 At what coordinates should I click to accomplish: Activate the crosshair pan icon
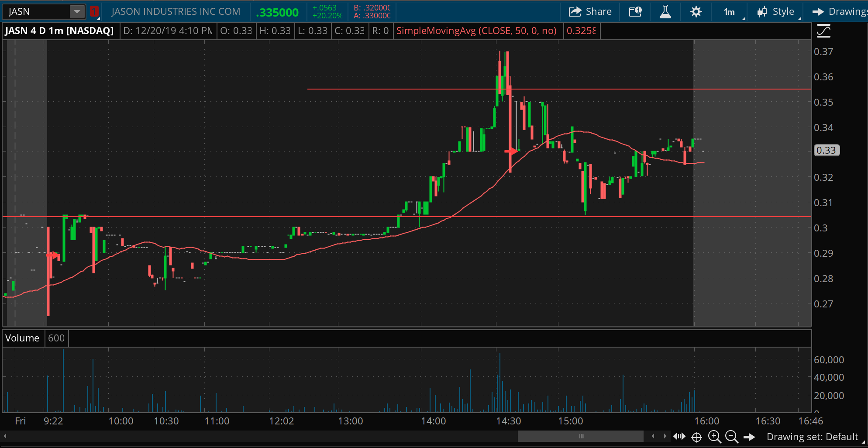coord(697,437)
